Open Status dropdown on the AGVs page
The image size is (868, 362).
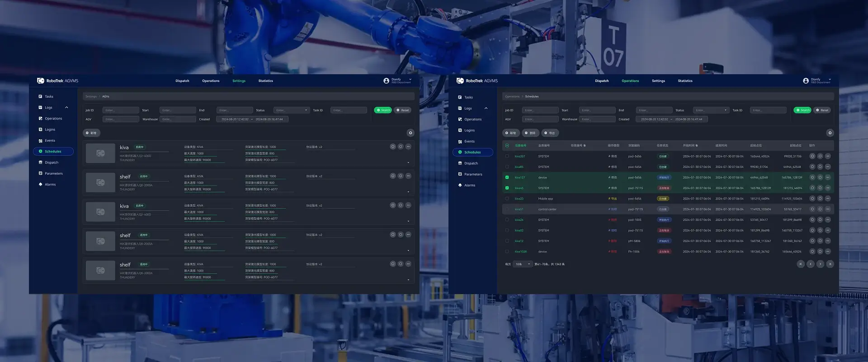[x=292, y=110]
